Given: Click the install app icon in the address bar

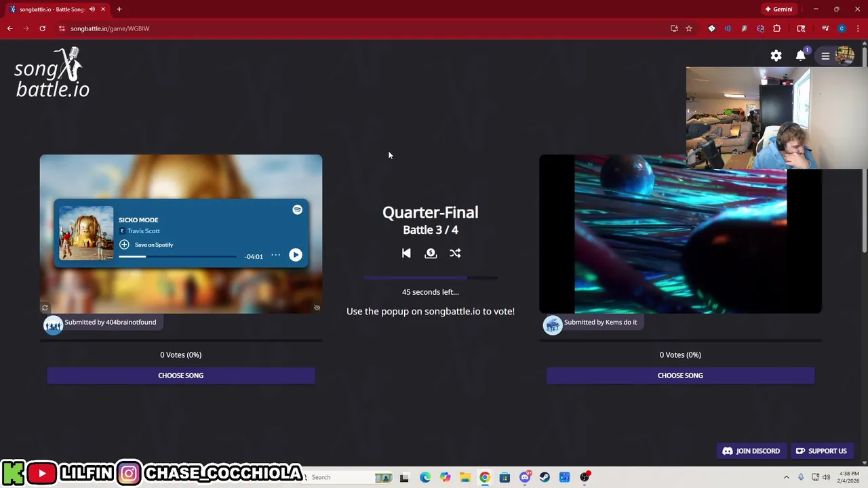Looking at the screenshot, I should [674, 28].
